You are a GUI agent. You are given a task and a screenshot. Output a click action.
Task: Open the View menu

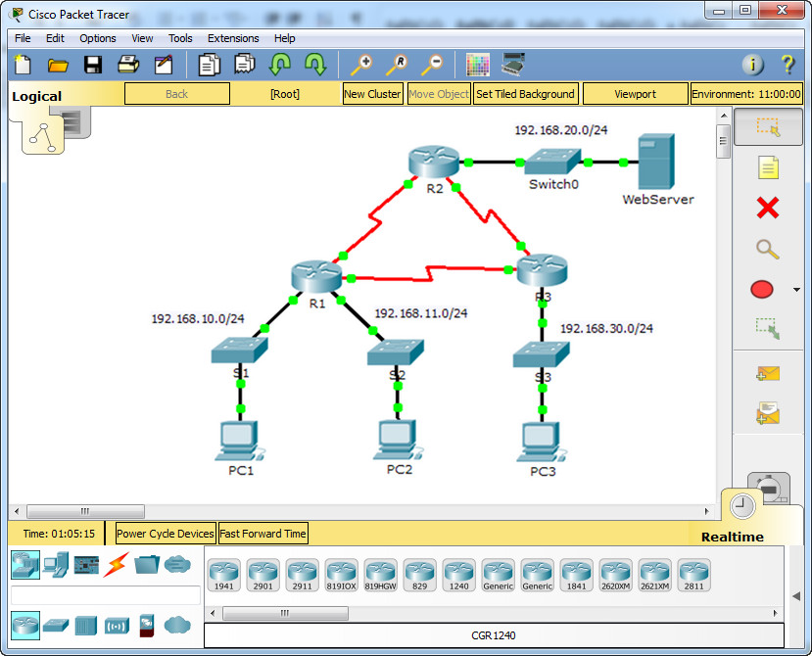pyautogui.click(x=142, y=38)
